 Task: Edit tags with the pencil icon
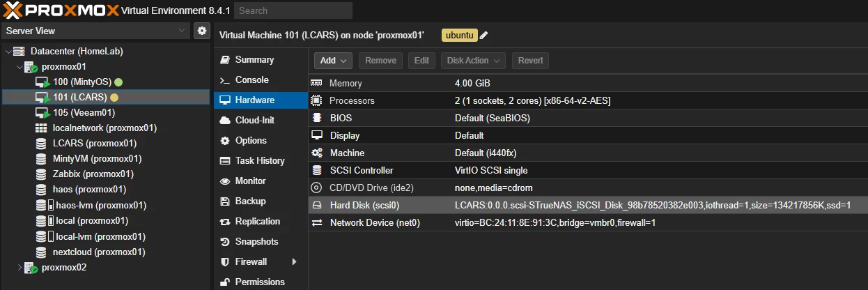click(484, 36)
